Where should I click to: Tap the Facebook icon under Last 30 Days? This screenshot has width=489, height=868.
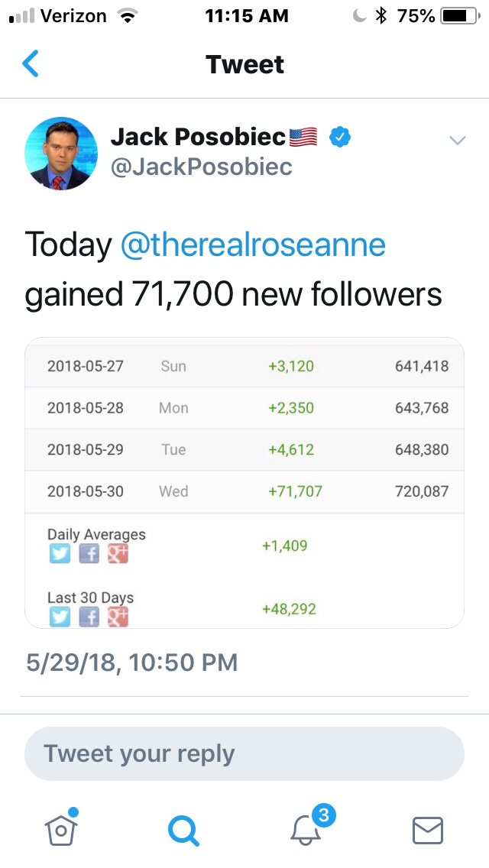[x=89, y=616]
